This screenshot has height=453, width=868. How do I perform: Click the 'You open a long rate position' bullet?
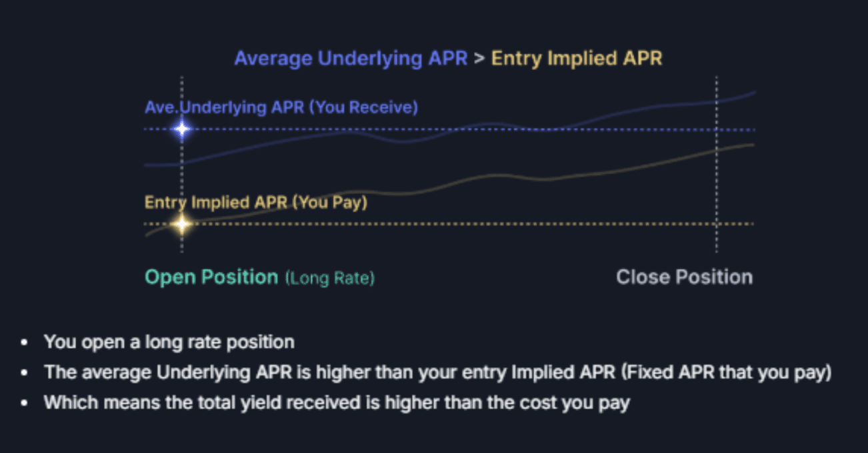[x=169, y=342]
